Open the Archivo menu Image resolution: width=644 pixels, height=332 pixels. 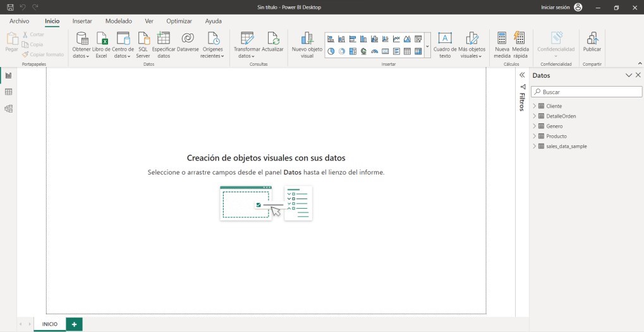[x=20, y=21]
